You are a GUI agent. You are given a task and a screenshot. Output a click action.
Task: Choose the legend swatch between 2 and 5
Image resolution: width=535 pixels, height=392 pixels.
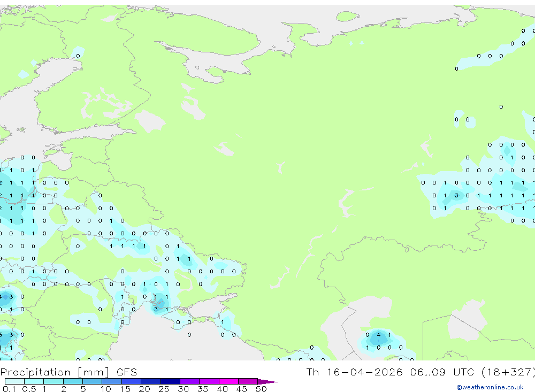(73, 381)
